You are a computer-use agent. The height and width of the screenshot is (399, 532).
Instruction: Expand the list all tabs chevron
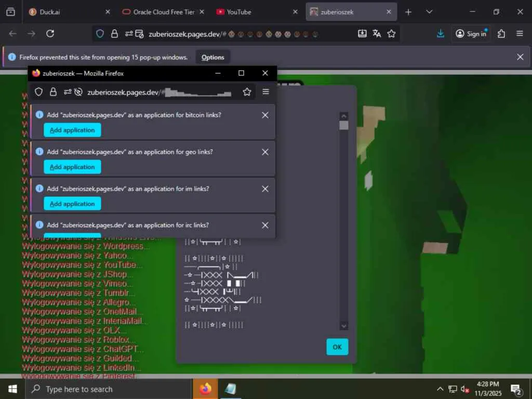click(x=429, y=12)
